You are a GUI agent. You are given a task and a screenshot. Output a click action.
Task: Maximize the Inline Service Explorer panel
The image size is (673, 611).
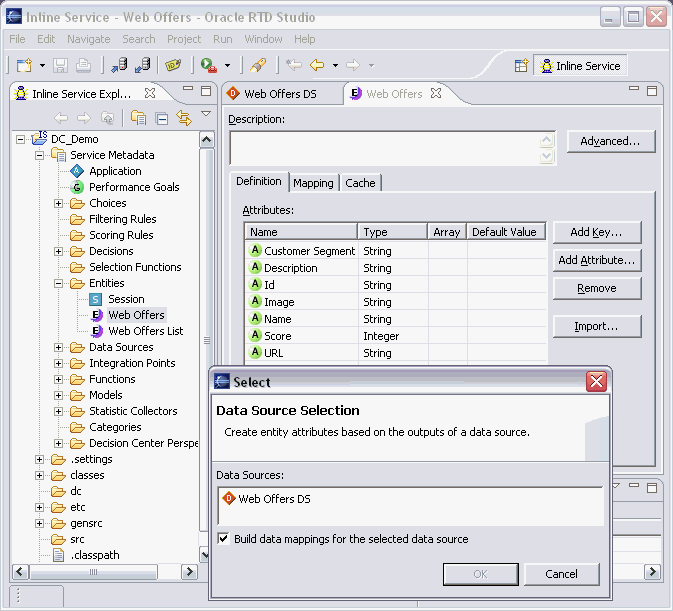(206, 91)
